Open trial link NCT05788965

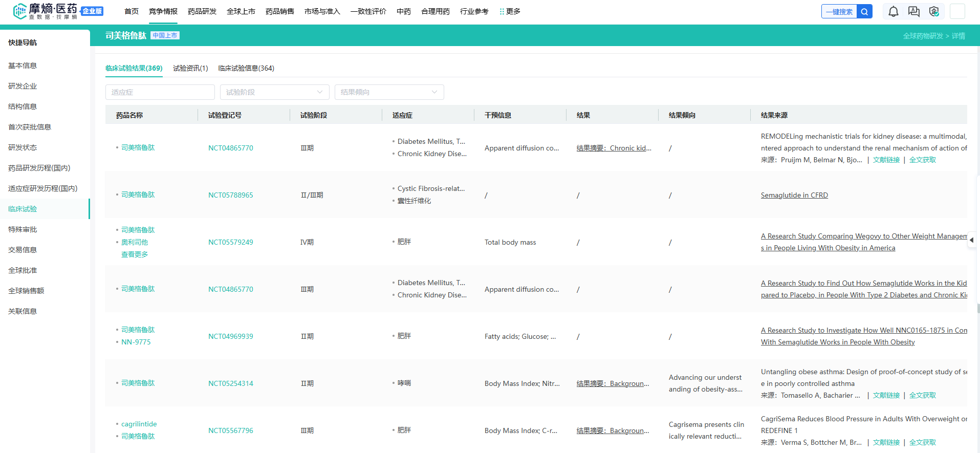tap(230, 195)
